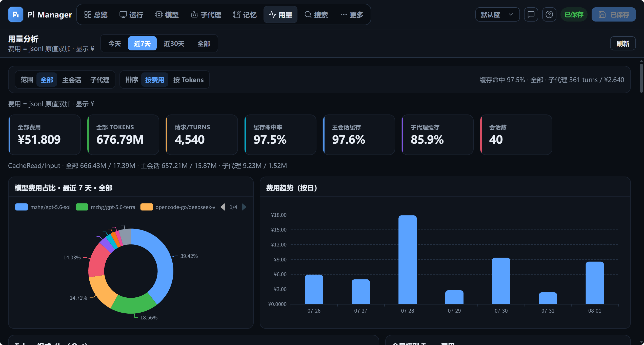Select the 今天 time range
Screen dimensions: 644x345
point(115,44)
